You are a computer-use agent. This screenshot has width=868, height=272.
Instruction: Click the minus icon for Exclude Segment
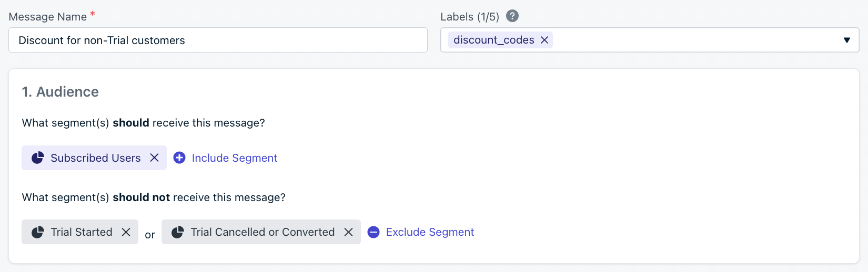(374, 232)
